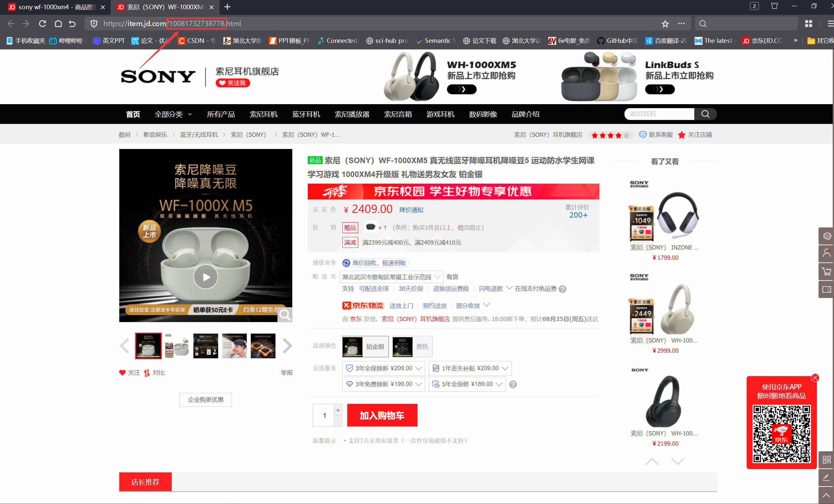Open the 蓝牙耳机 navigation menu item
The width and height of the screenshot is (834, 504).
306,114
